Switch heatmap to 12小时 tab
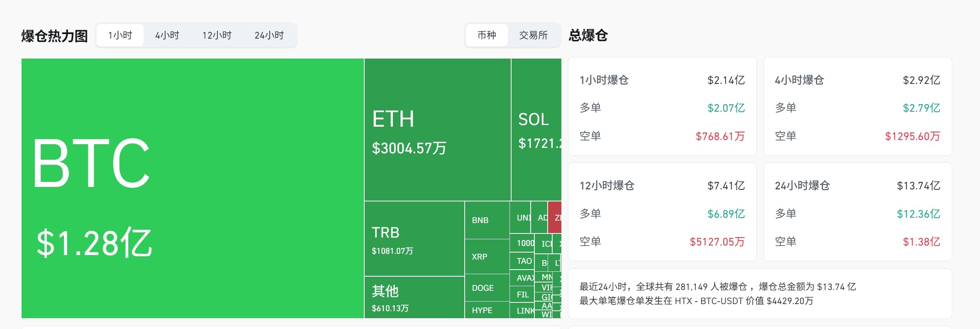Screen dimensions: 980x329 tap(217, 35)
